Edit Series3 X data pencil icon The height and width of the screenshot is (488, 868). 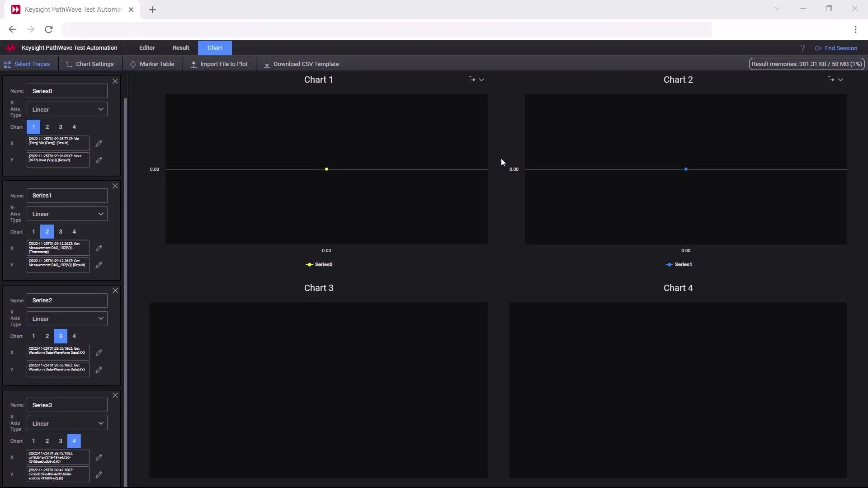(x=99, y=457)
